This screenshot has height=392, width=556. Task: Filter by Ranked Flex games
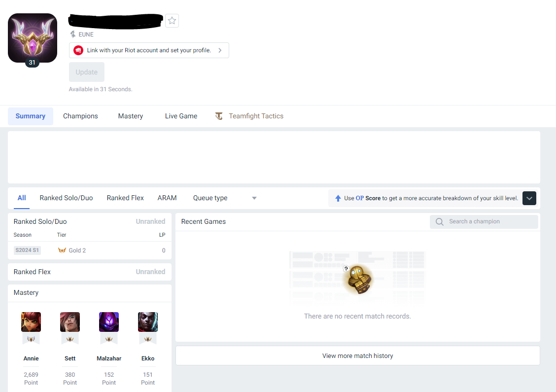pos(125,198)
